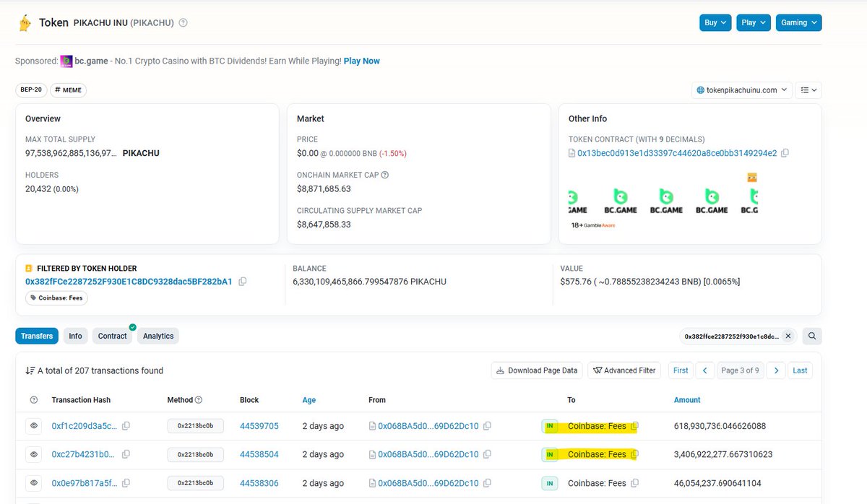
Task: Open the list options dropdown beside website
Action: point(808,90)
